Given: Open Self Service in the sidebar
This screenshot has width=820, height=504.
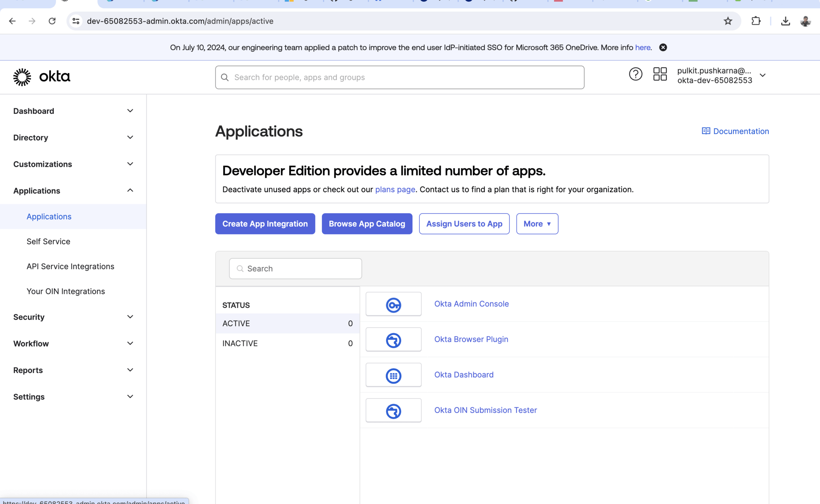Looking at the screenshot, I should pos(48,242).
